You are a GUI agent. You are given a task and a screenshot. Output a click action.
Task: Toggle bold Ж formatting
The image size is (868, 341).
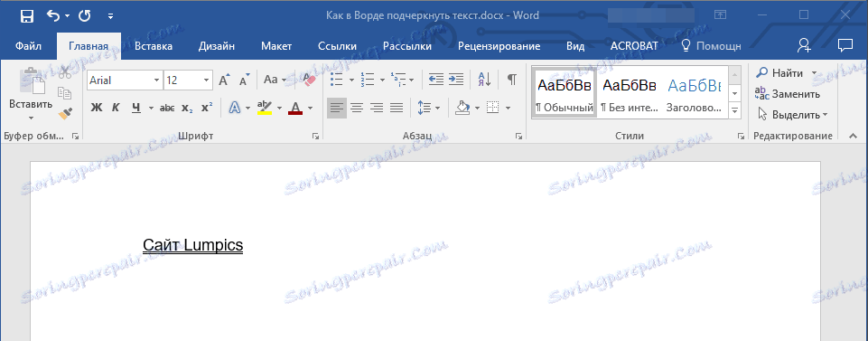pos(97,108)
